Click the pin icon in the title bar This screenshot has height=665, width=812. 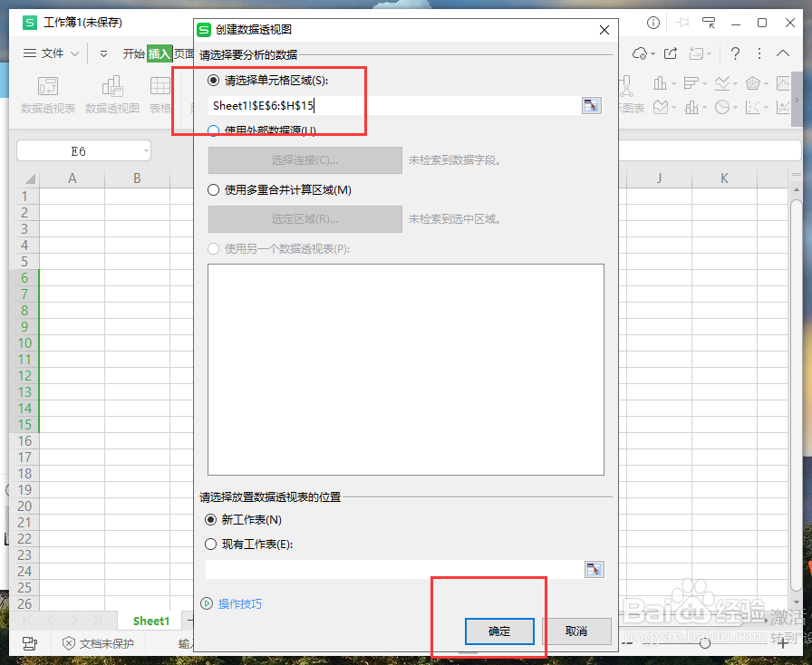coord(682,23)
